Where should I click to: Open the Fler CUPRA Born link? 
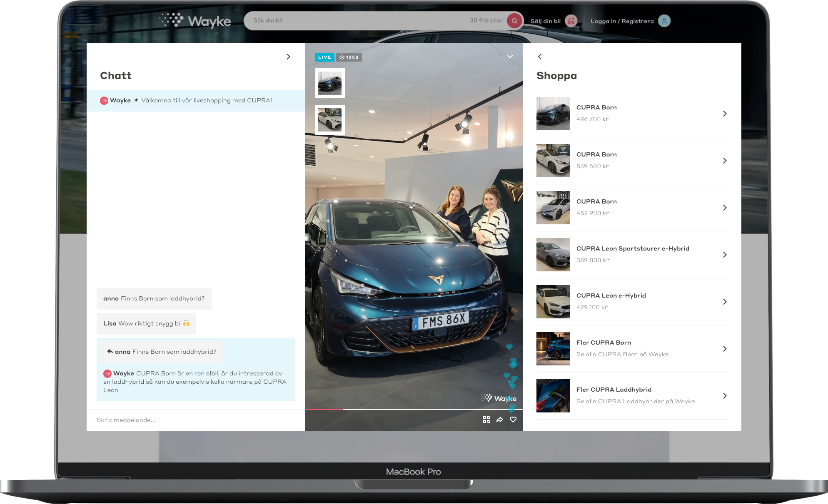pos(632,349)
